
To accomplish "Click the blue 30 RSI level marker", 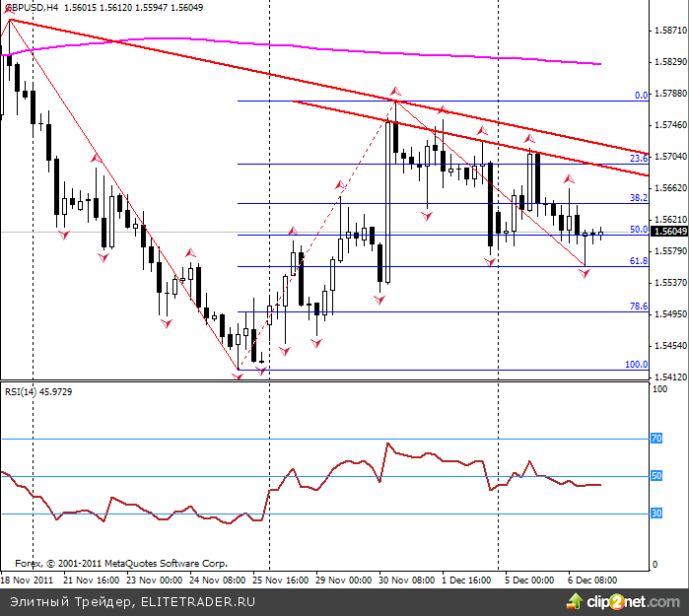I will click(656, 513).
